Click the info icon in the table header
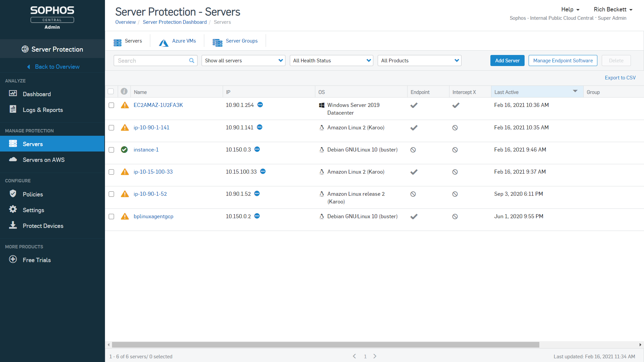This screenshot has width=644, height=362. (x=124, y=92)
